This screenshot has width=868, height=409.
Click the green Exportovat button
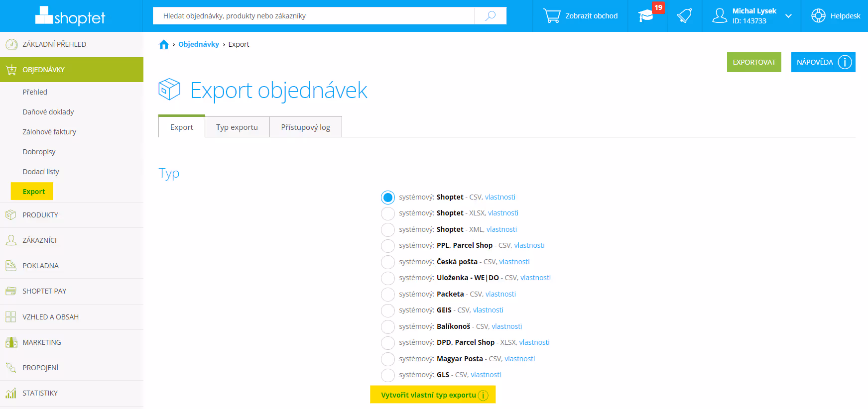coord(754,62)
